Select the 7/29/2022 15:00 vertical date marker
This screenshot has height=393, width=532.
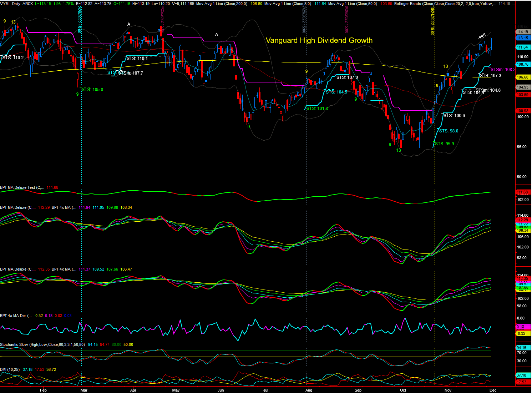(x=304, y=20)
